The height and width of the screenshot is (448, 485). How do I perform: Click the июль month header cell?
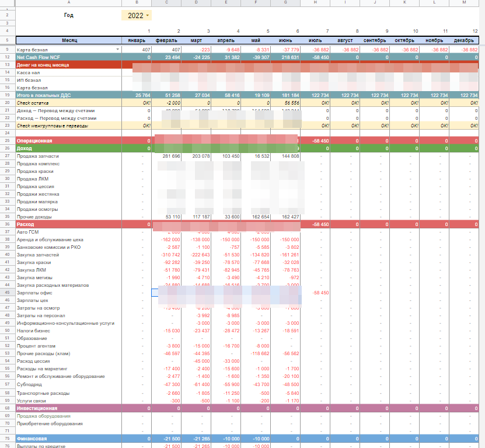coord(315,40)
